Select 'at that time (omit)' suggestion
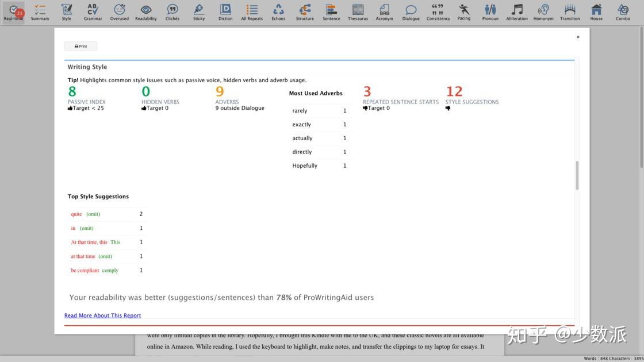Image resolution: width=644 pixels, height=362 pixels. pyautogui.click(x=107, y=256)
